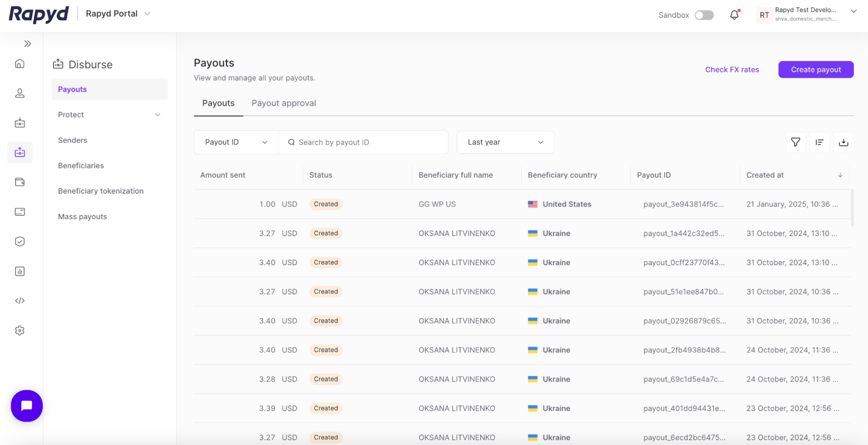Click the highlighted Disburse sidebar icon
The width and height of the screenshot is (868, 445).
pos(20,152)
